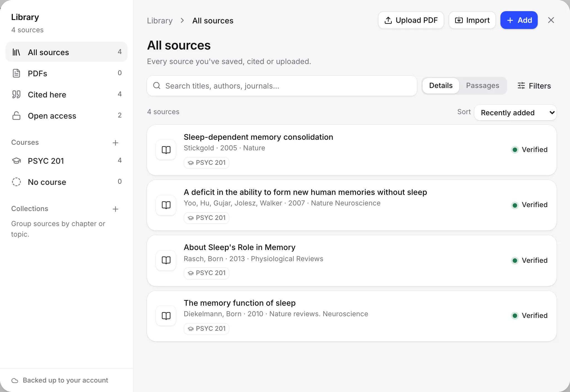Add a new collection with the plus icon

[x=116, y=209]
